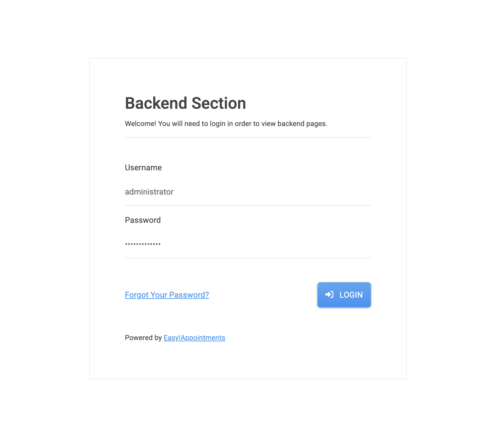Image resolution: width=504 pixels, height=435 pixels.
Task: Click the Powered by text
Action: click(143, 338)
